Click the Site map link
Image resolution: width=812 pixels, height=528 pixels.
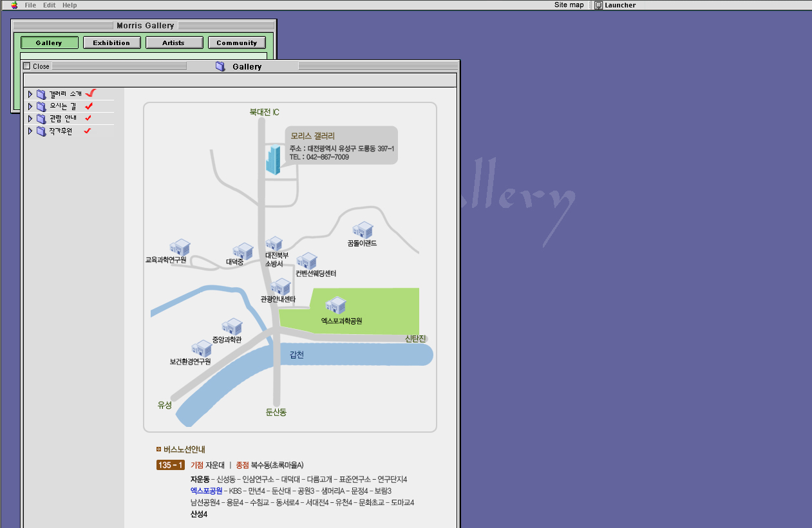[x=569, y=5]
